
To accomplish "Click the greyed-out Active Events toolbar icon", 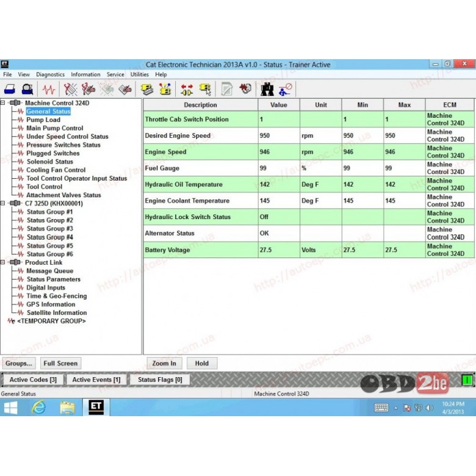I will pos(107,89).
